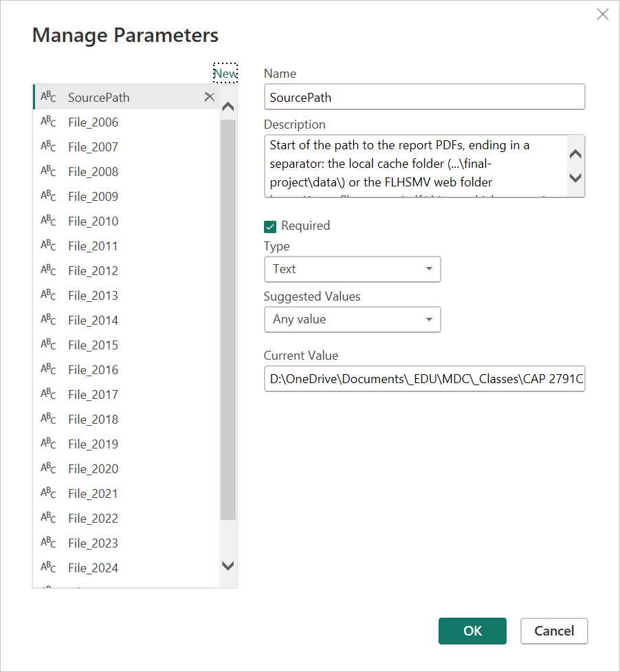
Task: Select the File_2013 parameter
Action: point(126,295)
